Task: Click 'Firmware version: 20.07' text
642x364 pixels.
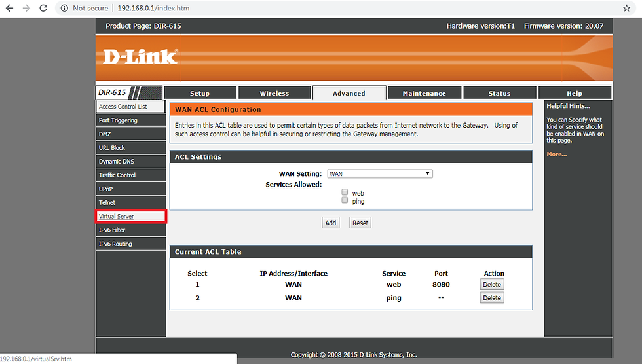Action: [564, 26]
